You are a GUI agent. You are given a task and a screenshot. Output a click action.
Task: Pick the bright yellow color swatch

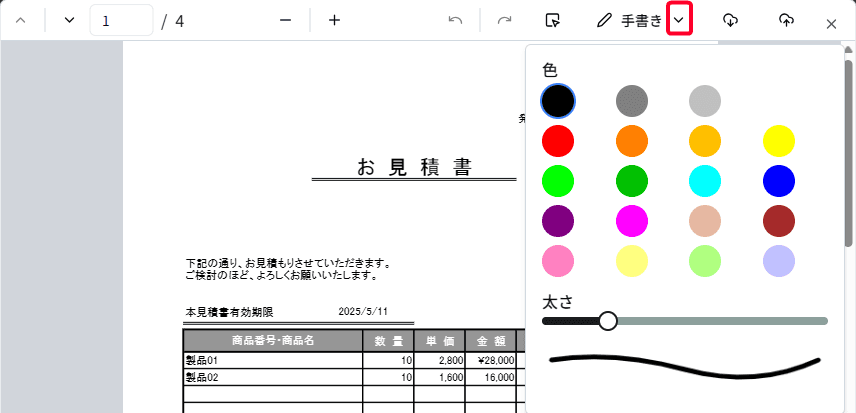pos(778,141)
